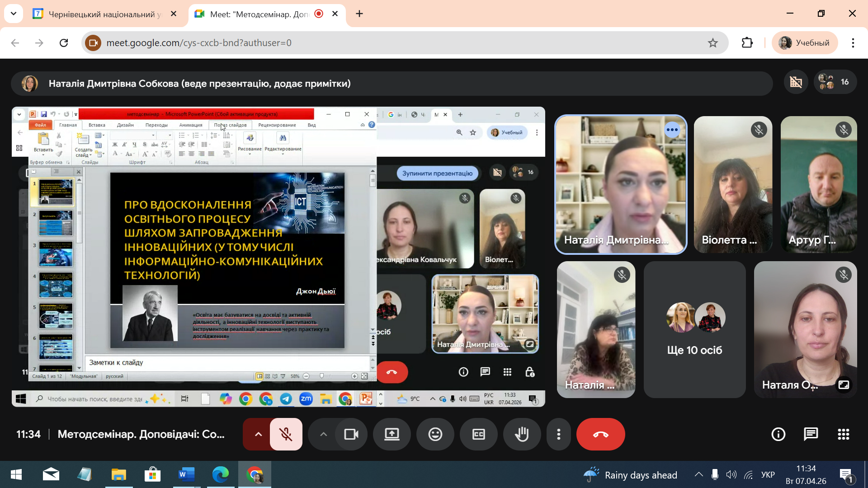
Task: Open File Explorer from the taskbar
Action: click(x=118, y=474)
